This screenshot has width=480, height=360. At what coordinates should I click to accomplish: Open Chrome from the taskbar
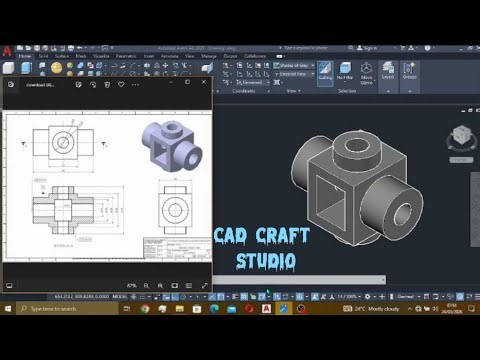coord(145,309)
